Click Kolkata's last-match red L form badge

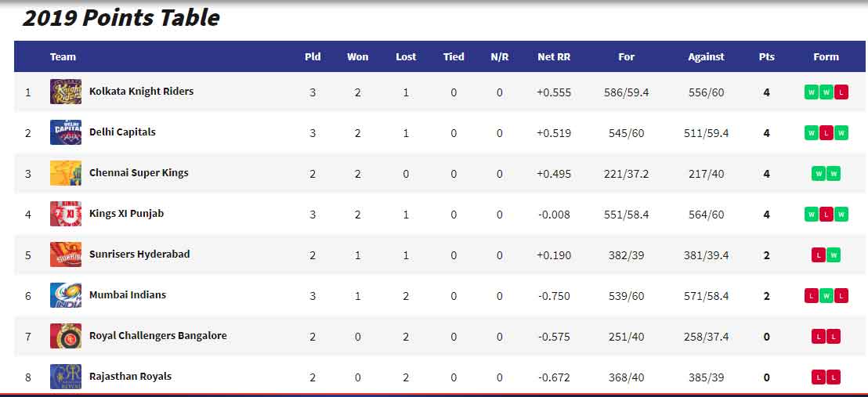(841, 92)
